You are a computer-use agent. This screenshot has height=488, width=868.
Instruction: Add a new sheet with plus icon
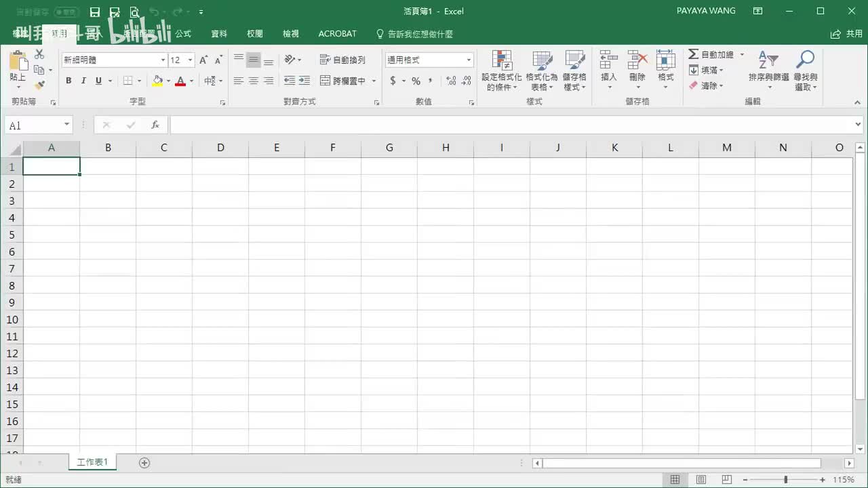[x=144, y=463]
